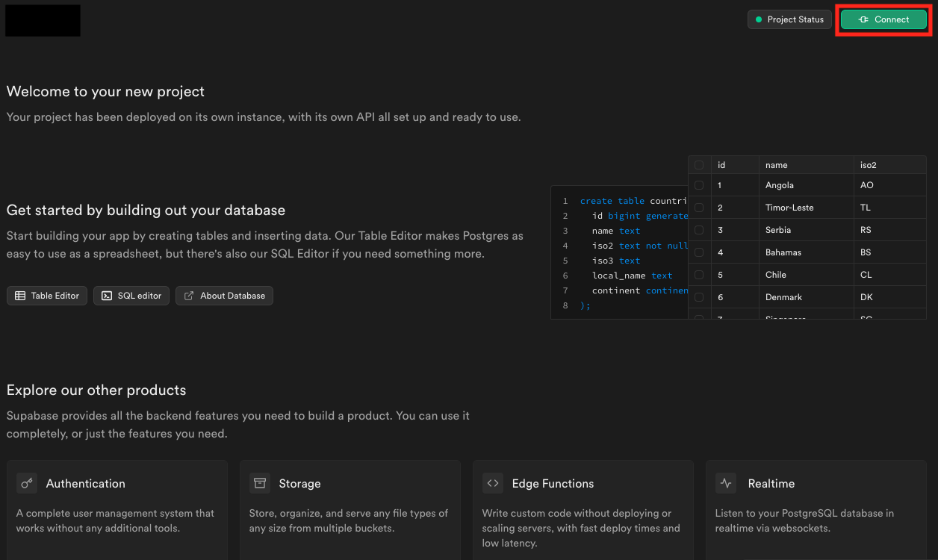
Task: Check the box for the Timor-Leste row
Action: [x=699, y=208]
